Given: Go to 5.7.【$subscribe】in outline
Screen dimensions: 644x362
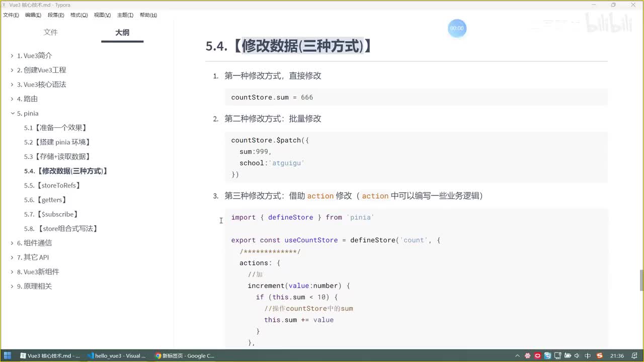Looking at the screenshot, I should pyautogui.click(x=51, y=214).
